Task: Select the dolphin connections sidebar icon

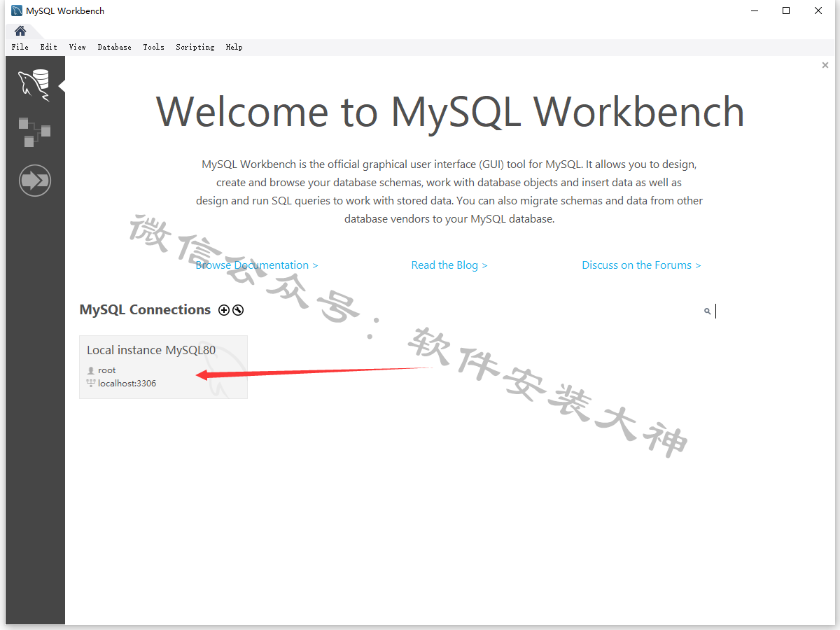Action: [34, 85]
